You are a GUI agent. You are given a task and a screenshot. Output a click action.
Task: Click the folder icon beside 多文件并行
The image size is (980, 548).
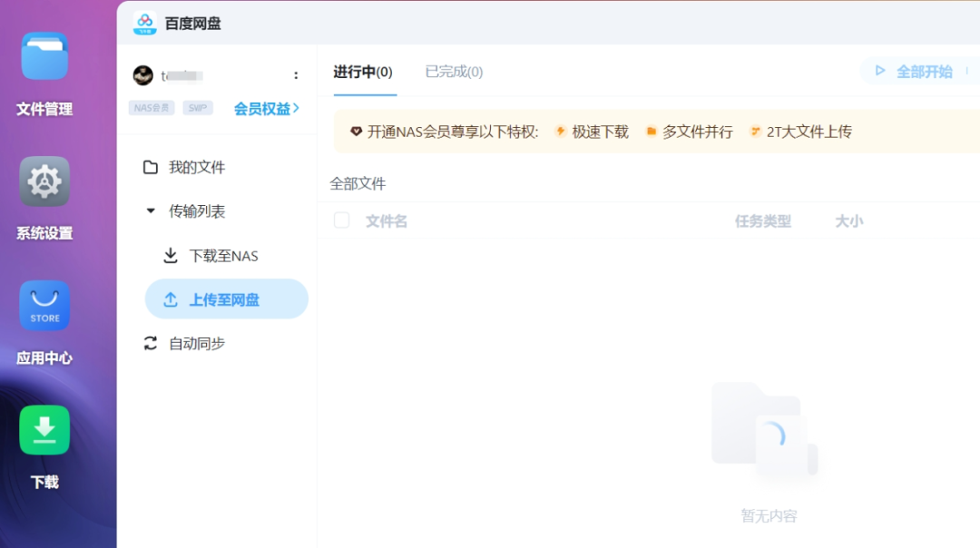click(652, 132)
